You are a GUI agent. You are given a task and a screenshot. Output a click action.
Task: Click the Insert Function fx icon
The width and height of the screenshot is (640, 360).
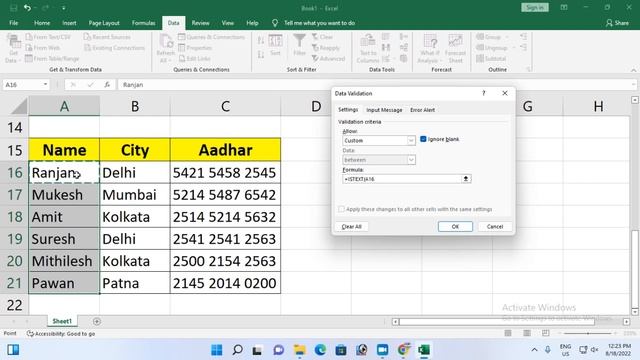click(x=107, y=84)
